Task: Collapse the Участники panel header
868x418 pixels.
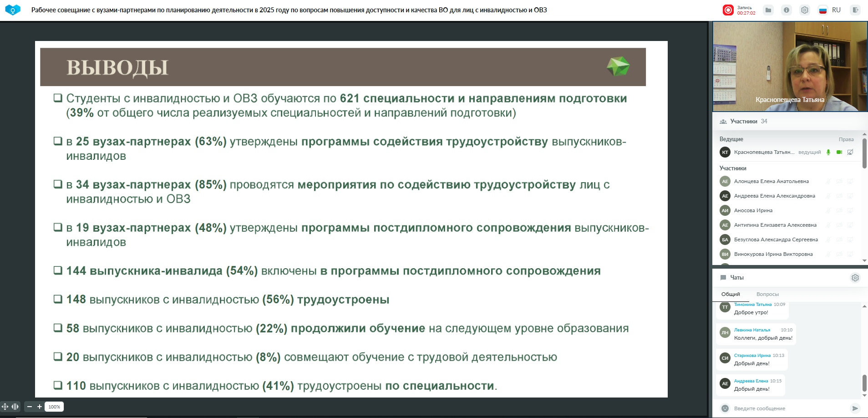Action: pyautogui.click(x=744, y=122)
